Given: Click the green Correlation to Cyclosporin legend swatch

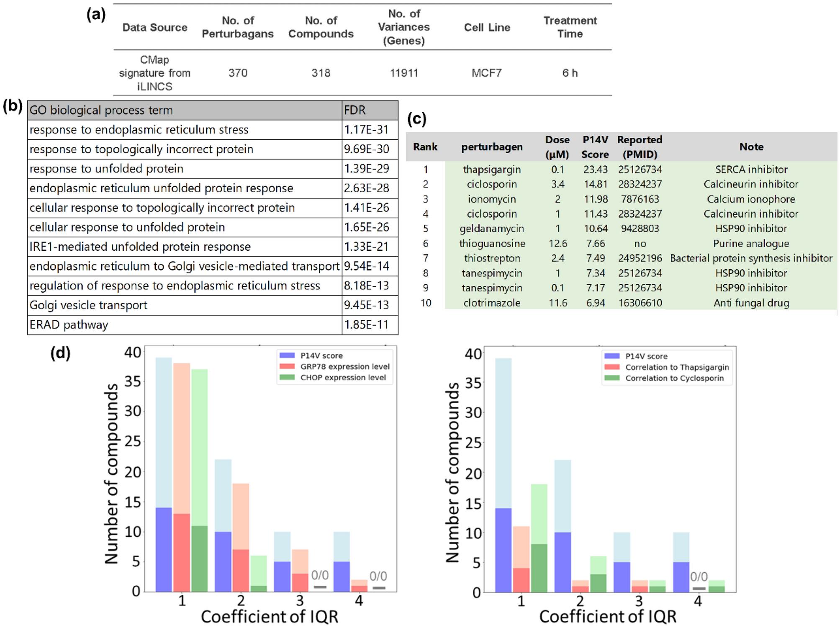Looking at the screenshot, I should point(612,378).
